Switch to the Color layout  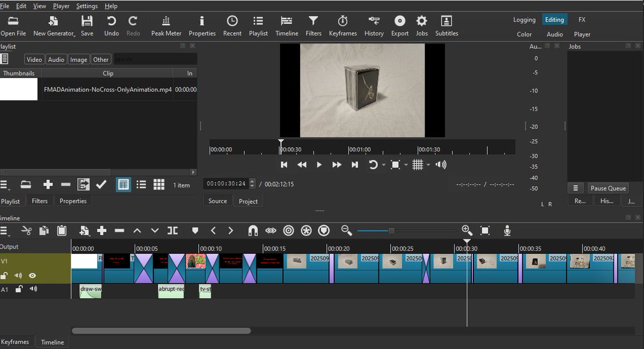pyautogui.click(x=524, y=34)
